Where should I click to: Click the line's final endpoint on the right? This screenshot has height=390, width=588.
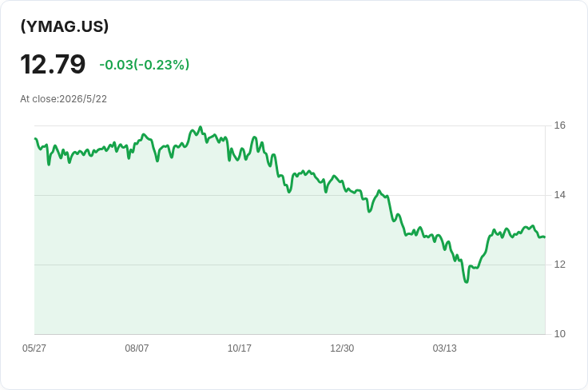544,237
